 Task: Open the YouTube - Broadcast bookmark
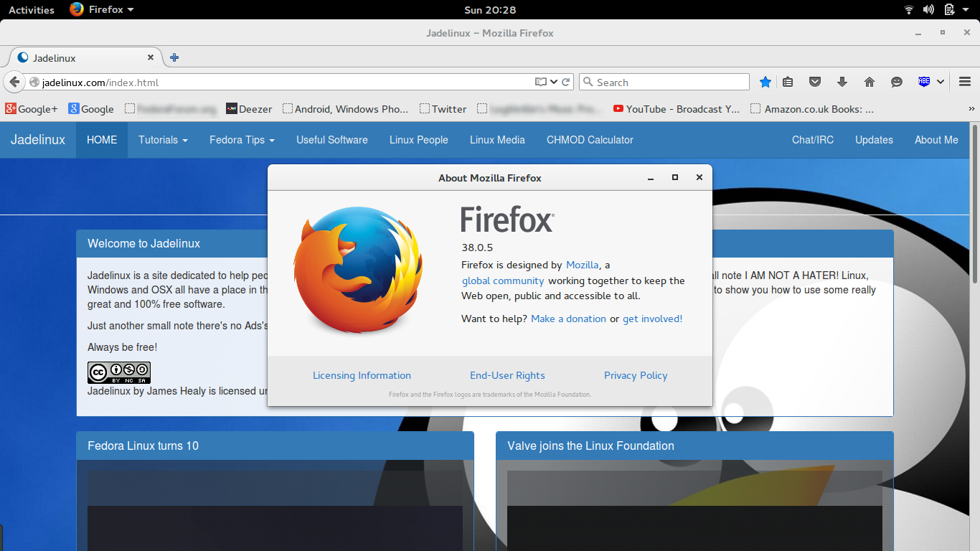pyautogui.click(x=677, y=109)
